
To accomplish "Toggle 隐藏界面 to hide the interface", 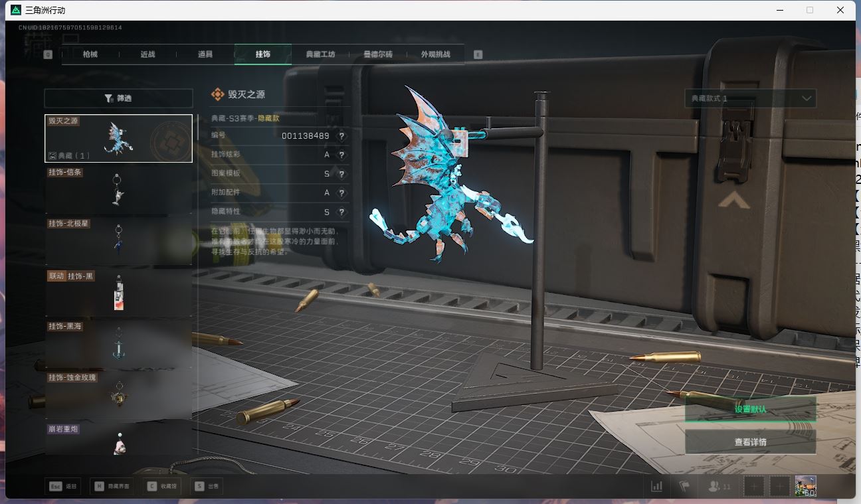I will [x=112, y=486].
